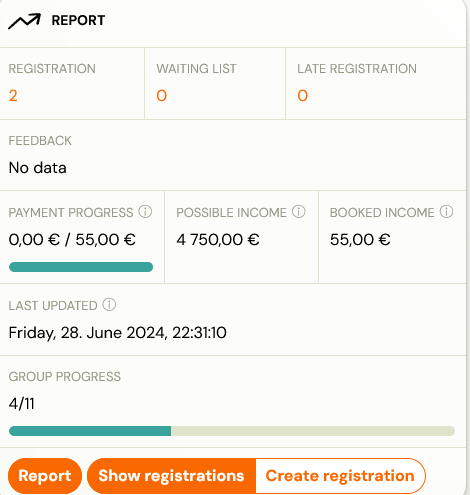Click the Feedback No data text
This screenshot has height=495, width=470.
pos(38,168)
